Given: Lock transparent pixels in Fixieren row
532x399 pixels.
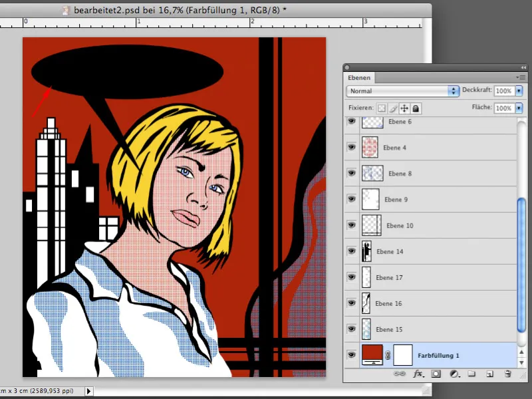Looking at the screenshot, I should coord(382,108).
